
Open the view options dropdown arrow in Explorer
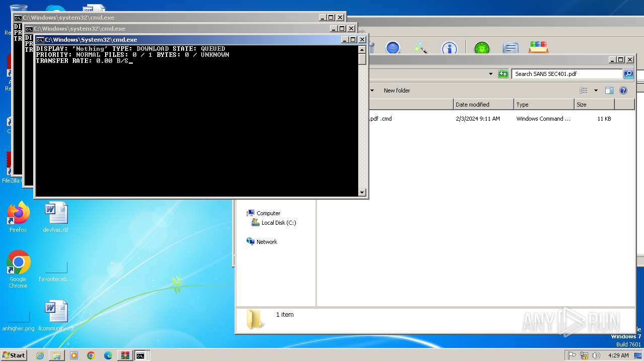[x=596, y=90]
